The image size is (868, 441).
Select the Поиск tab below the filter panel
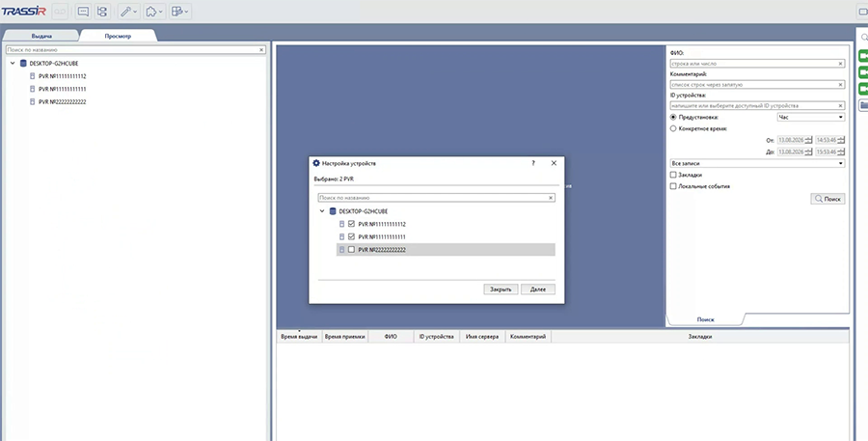(705, 319)
